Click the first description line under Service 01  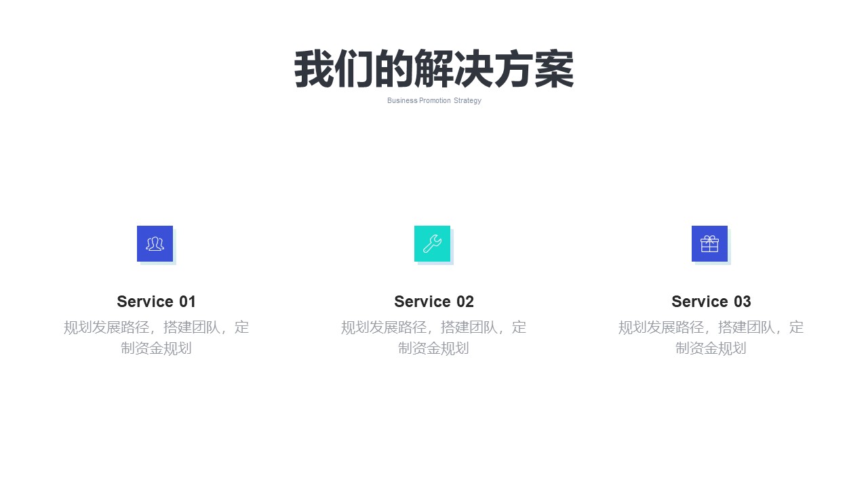pos(157,327)
